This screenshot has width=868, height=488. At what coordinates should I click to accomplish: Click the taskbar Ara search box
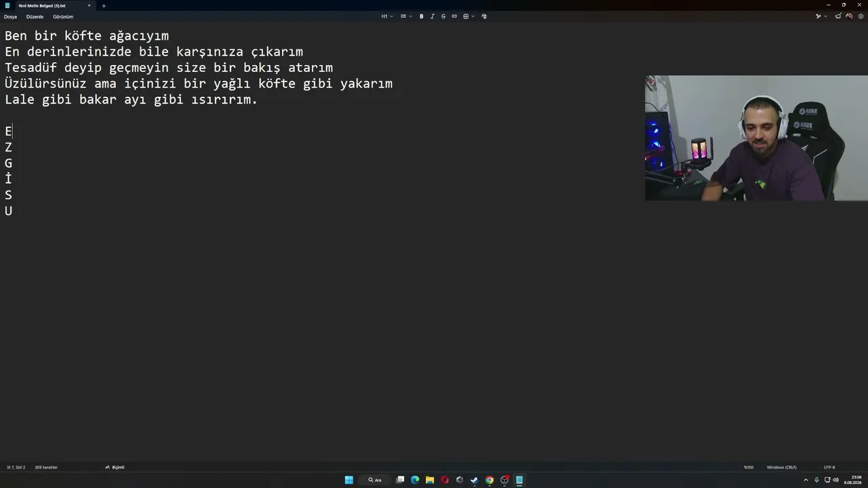point(375,480)
